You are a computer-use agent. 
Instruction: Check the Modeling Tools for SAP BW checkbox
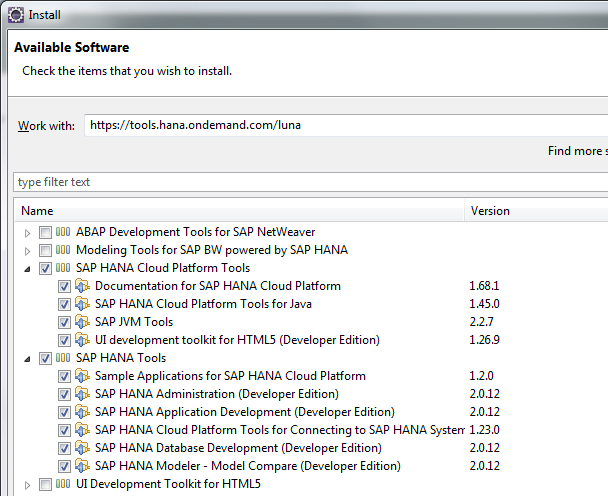tap(45, 250)
